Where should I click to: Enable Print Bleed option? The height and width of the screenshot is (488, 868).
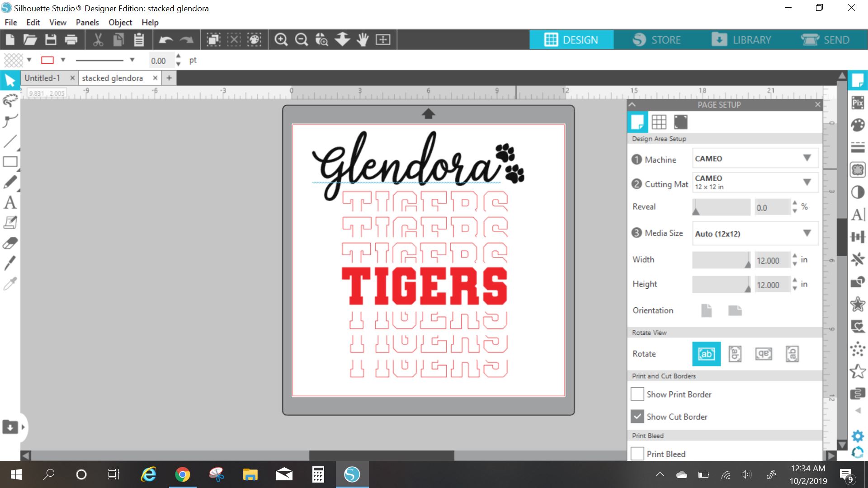pos(637,454)
